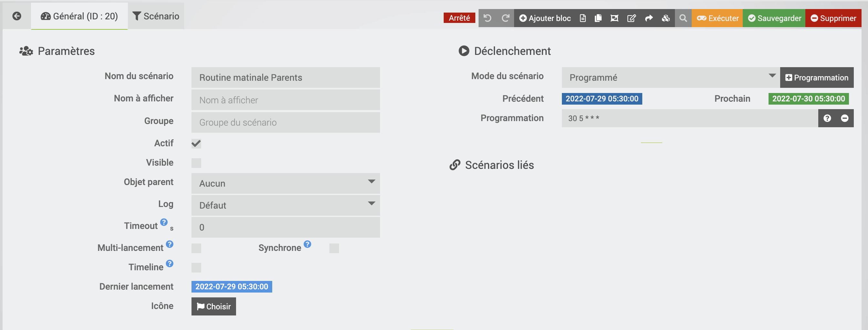Open the Log level dropdown

[x=285, y=205]
